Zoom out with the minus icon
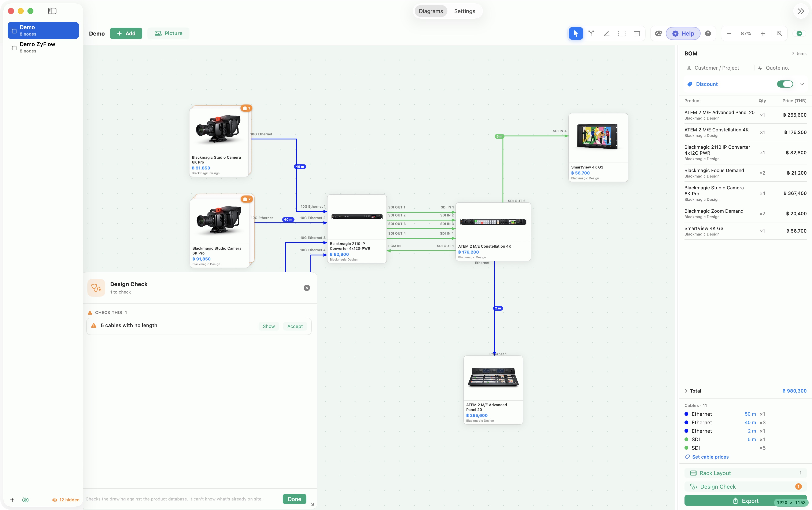 [x=729, y=33]
